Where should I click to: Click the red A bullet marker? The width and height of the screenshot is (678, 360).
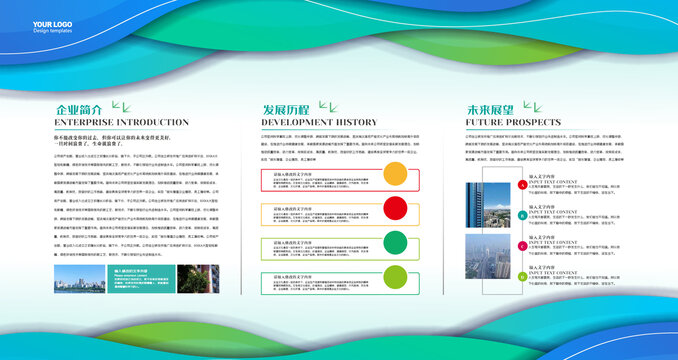coord(522,185)
